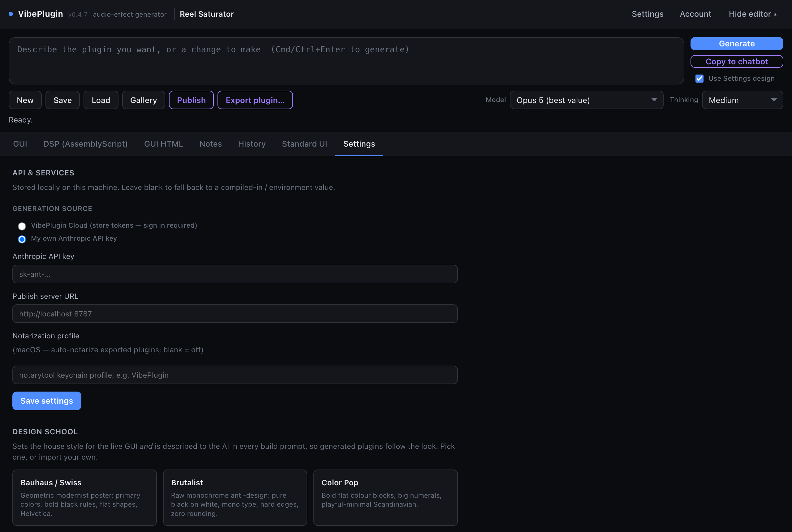Collapse the editor with Hide editor
Screen dimensions: 792x532
pyautogui.click(x=752, y=14)
